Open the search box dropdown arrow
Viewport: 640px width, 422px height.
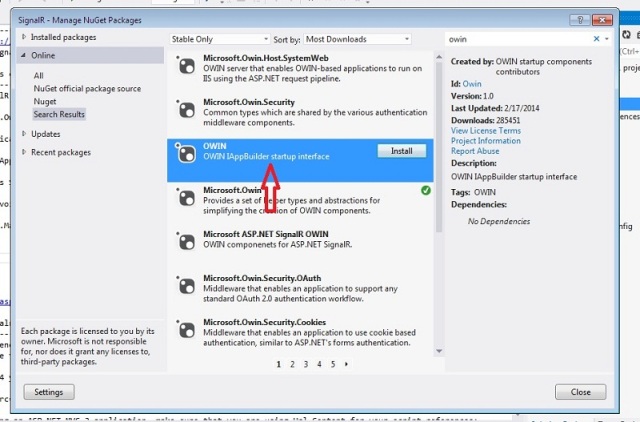607,39
